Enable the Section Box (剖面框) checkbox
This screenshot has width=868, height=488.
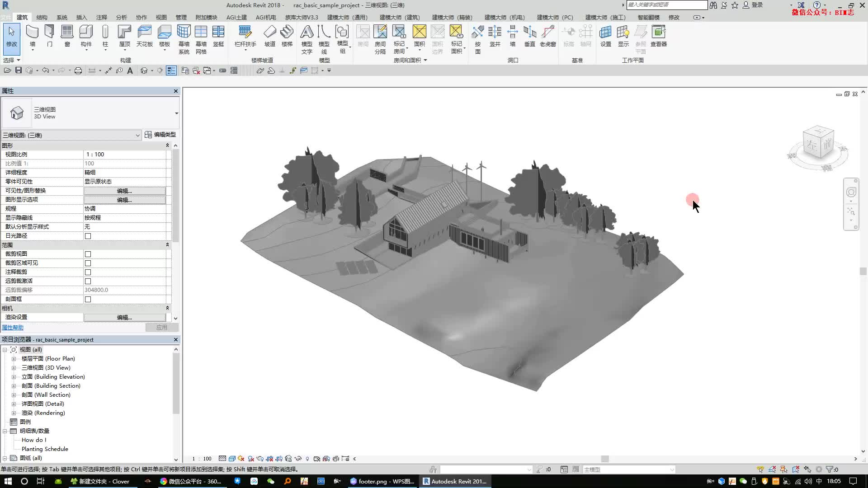88,299
